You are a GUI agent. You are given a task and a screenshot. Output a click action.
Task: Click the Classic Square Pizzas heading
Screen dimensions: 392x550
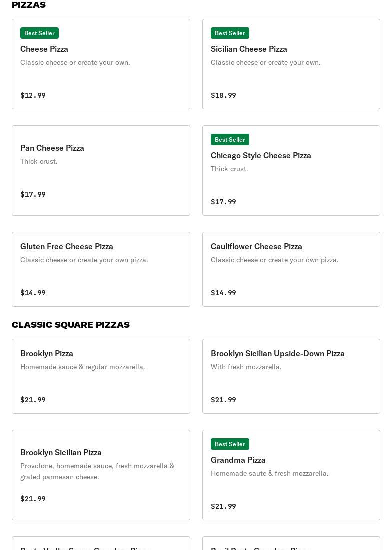pos(70,325)
